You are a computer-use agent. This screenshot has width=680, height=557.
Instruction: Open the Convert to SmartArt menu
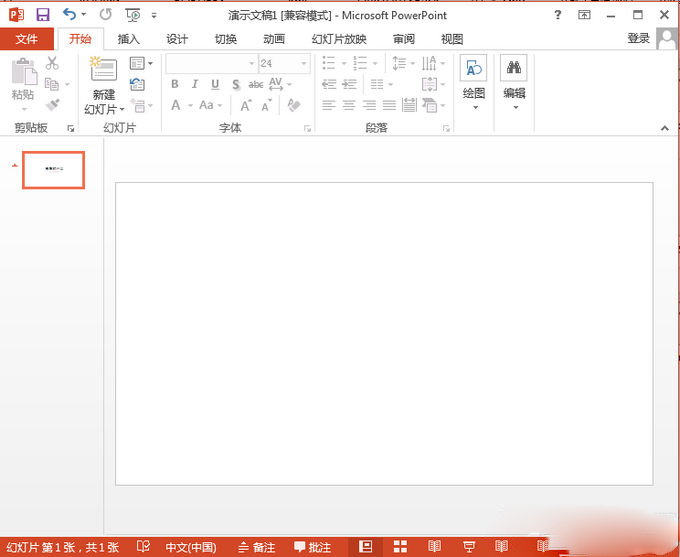point(434,105)
